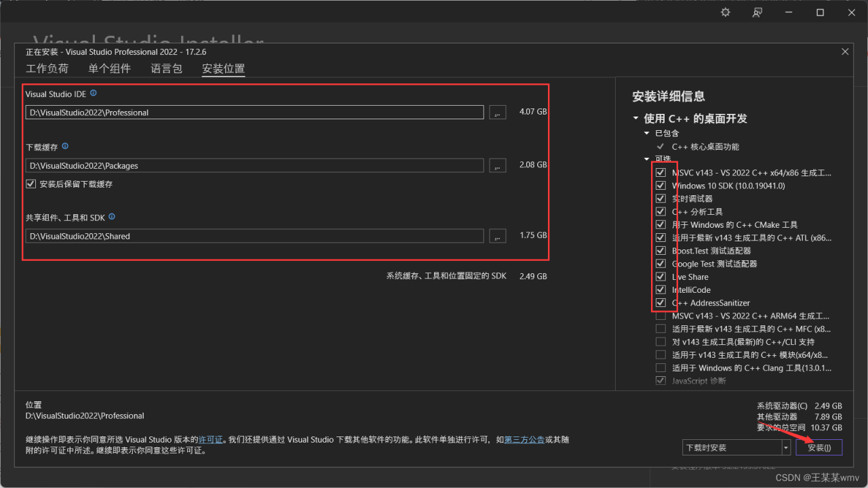Click the info icon beside 下载缓存
The height and width of the screenshot is (488, 868).
[65, 146]
